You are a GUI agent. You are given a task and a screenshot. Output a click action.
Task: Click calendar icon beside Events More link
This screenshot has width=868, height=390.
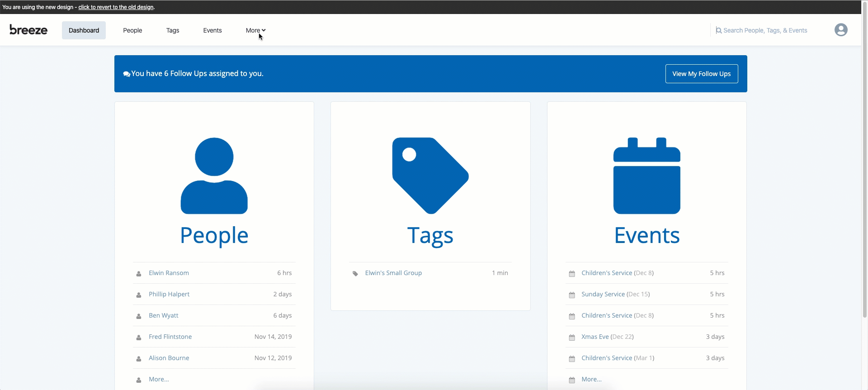pos(572,380)
